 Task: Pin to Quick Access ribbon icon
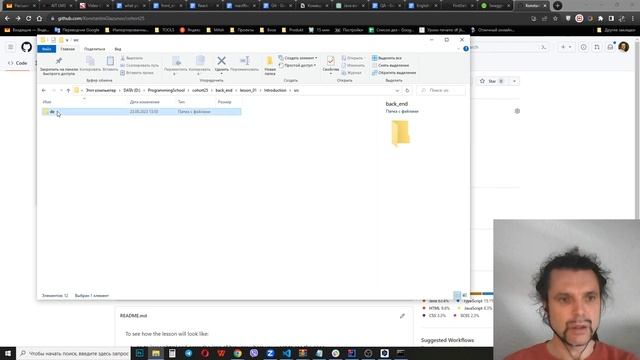pyautogui.click(x=59, y=65)
